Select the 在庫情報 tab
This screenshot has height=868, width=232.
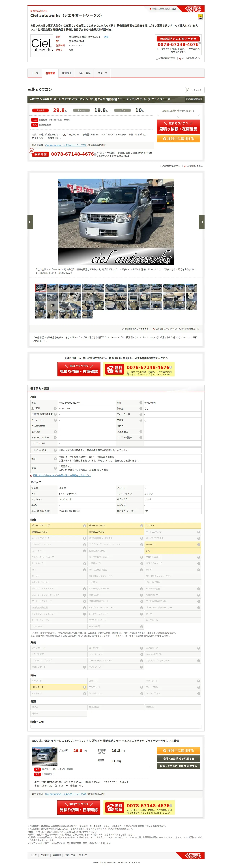[x=50, y=73]
